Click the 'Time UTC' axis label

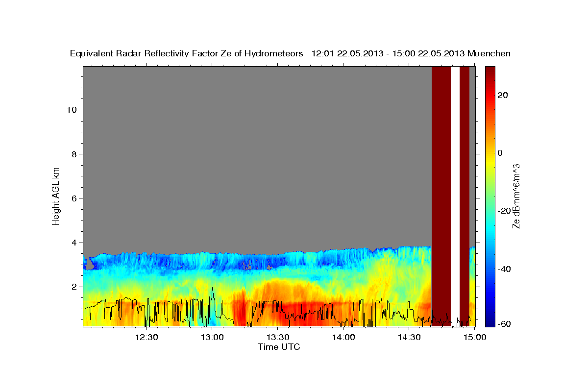pyautogui.click(x=279, y=347)
